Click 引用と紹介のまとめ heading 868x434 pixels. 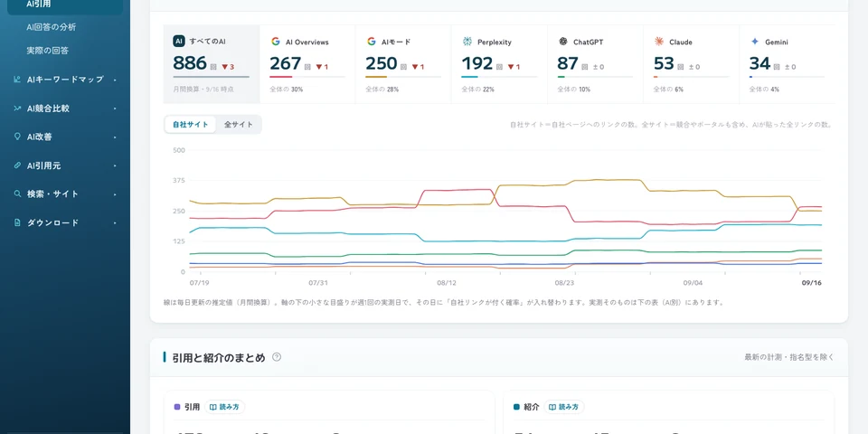219,358
